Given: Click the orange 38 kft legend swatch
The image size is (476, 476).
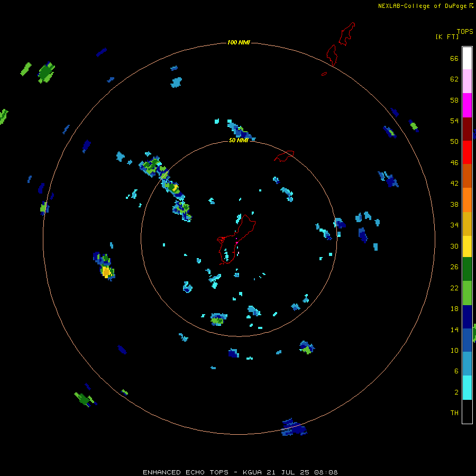Looking at the screenshot, I should coord(467,199).
